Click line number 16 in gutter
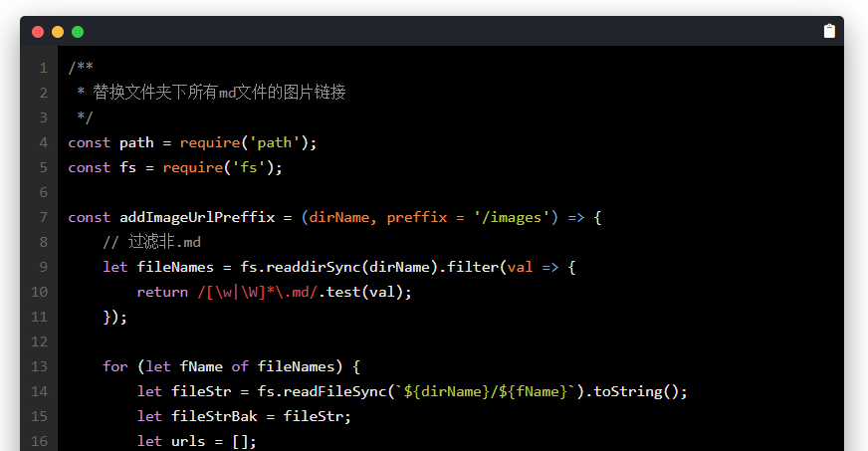Screen dimensions: 868x451 (39, 441)
